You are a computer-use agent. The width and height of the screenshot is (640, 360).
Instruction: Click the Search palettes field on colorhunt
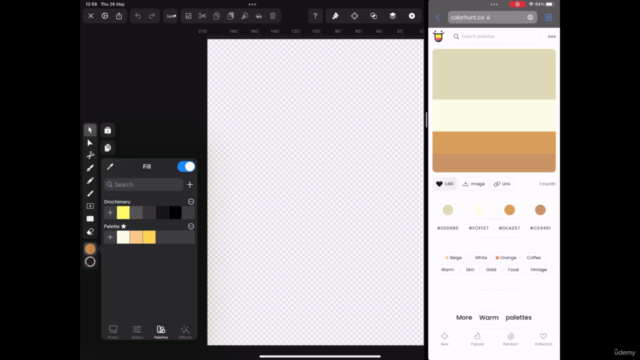tap(496, 36)
